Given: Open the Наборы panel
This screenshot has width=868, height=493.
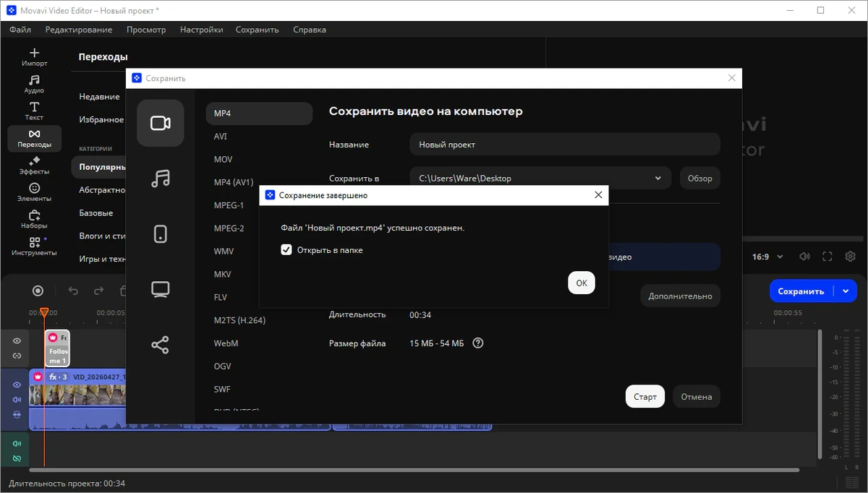Looking at the screenshot, I should pos(34,220).
